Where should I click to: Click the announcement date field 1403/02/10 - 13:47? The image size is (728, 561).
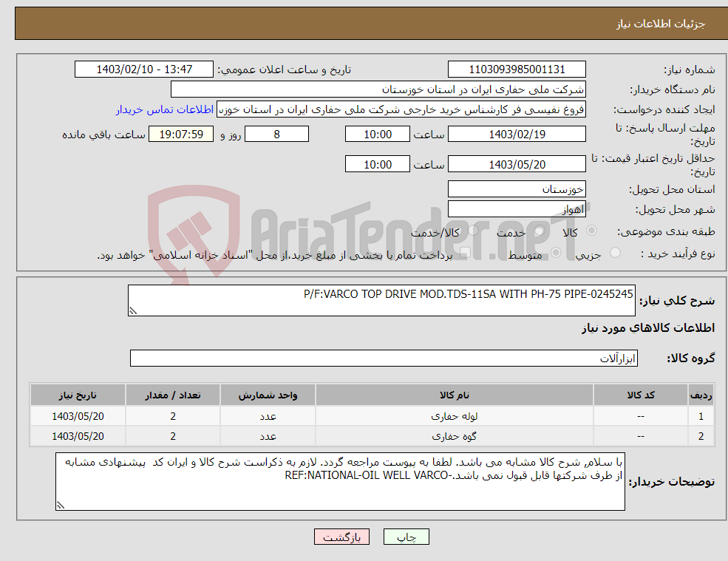click(144, 69)
